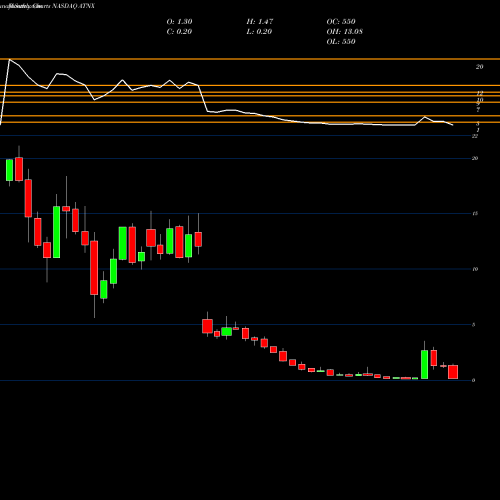The image size is (500, 500).
Task: Select the open value O: 1.30
Action: click(x=179, y=21)
